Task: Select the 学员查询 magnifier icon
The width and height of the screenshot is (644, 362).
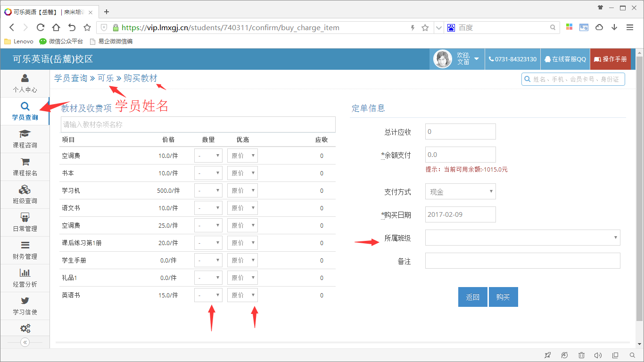Action: 25,111
